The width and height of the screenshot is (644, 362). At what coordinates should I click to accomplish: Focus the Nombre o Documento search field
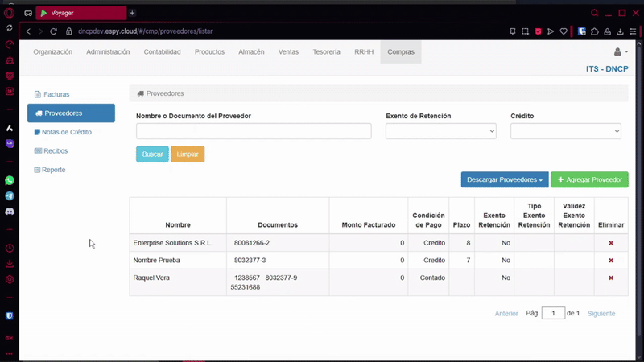click(254, 131)
